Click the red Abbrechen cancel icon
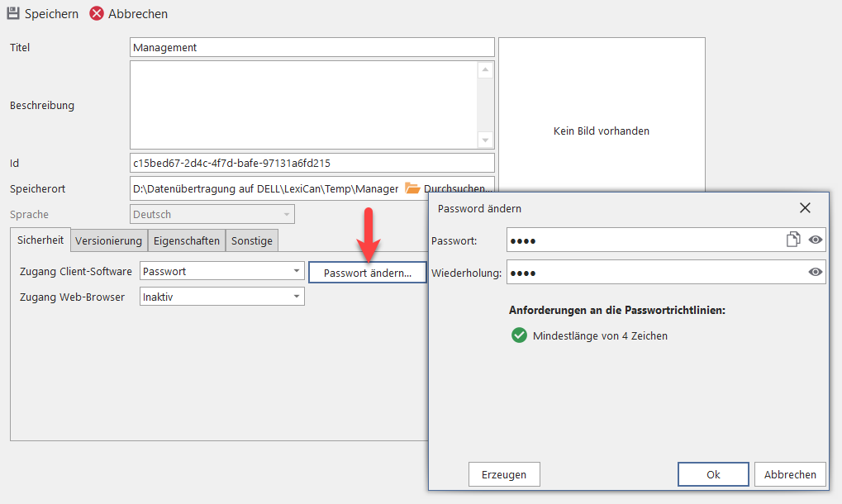842x504 pixels. pyautogui.click(x=97, y=14)
